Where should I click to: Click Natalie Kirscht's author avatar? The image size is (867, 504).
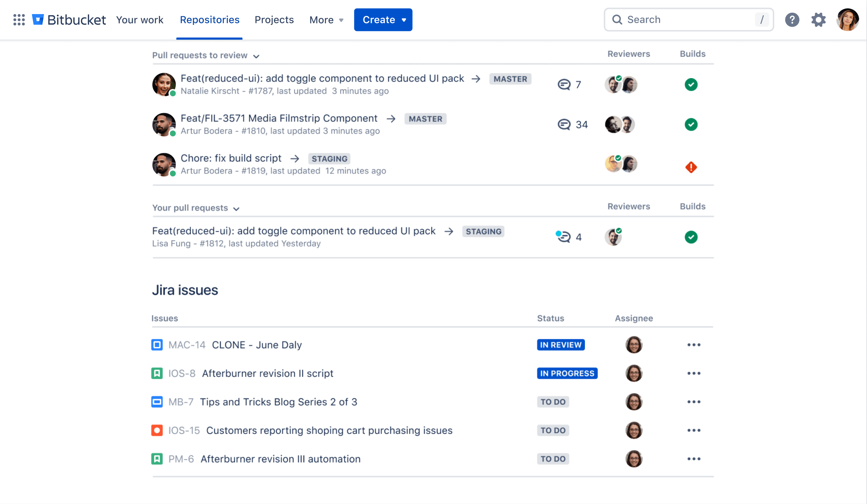(x=164, y=84)
